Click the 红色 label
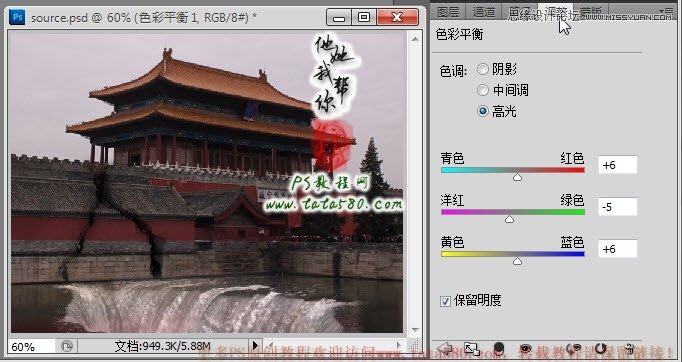Viewport: 682px width, 362px height. coord(572,158)
